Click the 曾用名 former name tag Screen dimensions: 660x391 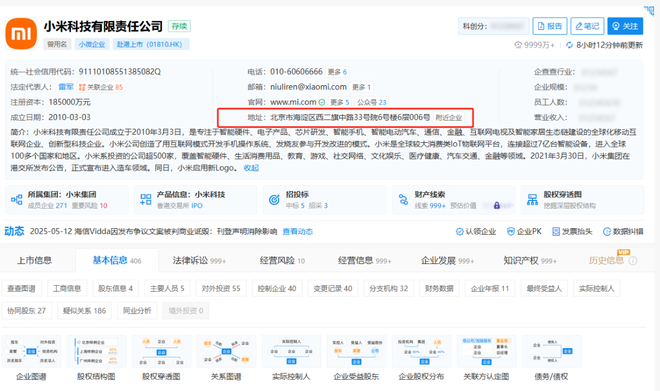[57, 44]
